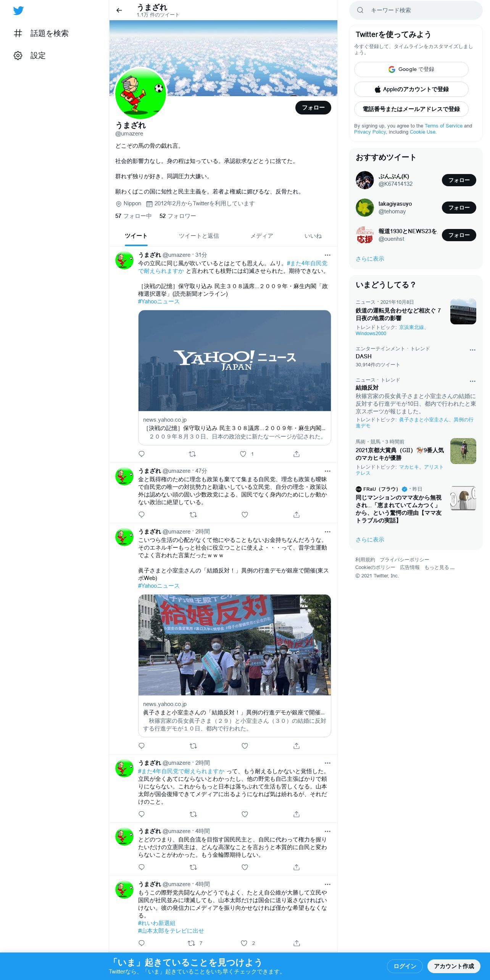
Task: Retweet the 結婚反対 demo tweet
Action: click(193, 746)
